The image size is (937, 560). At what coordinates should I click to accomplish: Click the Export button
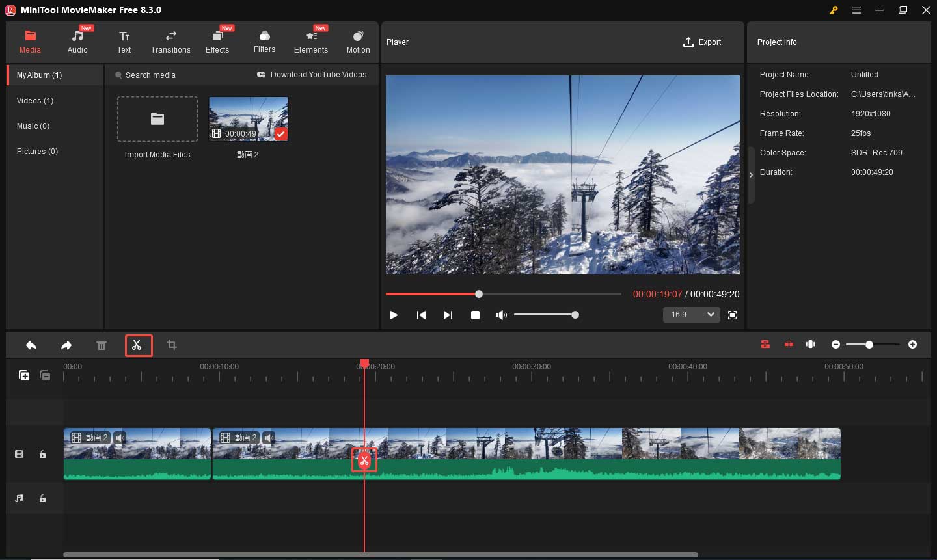[x=702, y=42]
